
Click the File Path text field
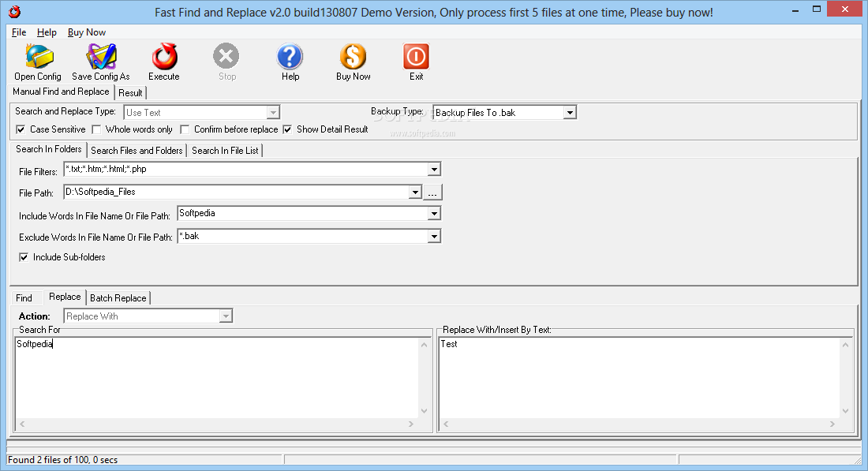tap(237, 192)
